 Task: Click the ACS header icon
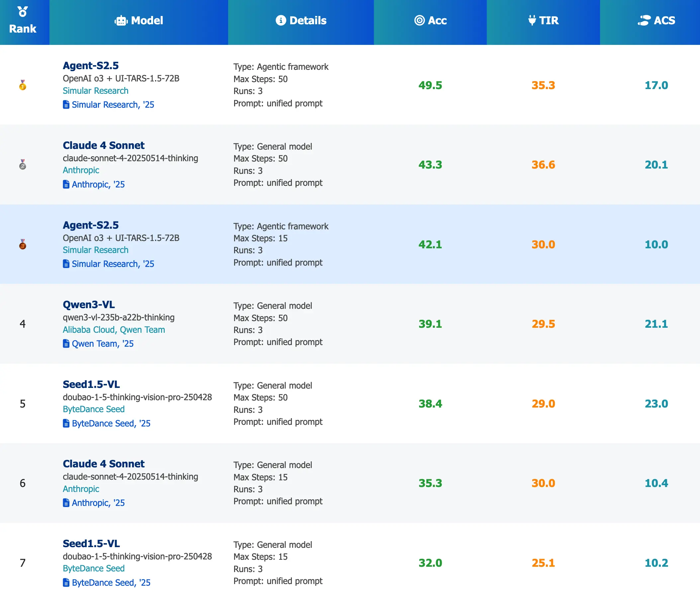644,20
